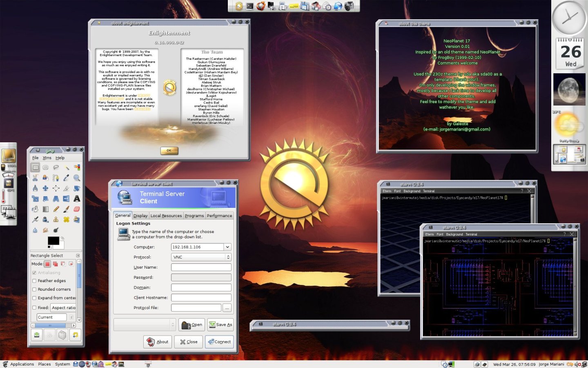588x368 pixels.
Task: Select the Heal tool in GIMP
Action: click(x=66, y=220)
